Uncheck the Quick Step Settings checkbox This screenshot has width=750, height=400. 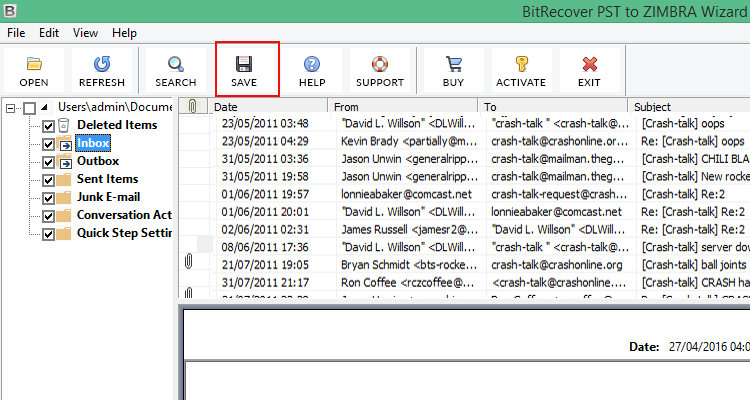pos(48,234)
